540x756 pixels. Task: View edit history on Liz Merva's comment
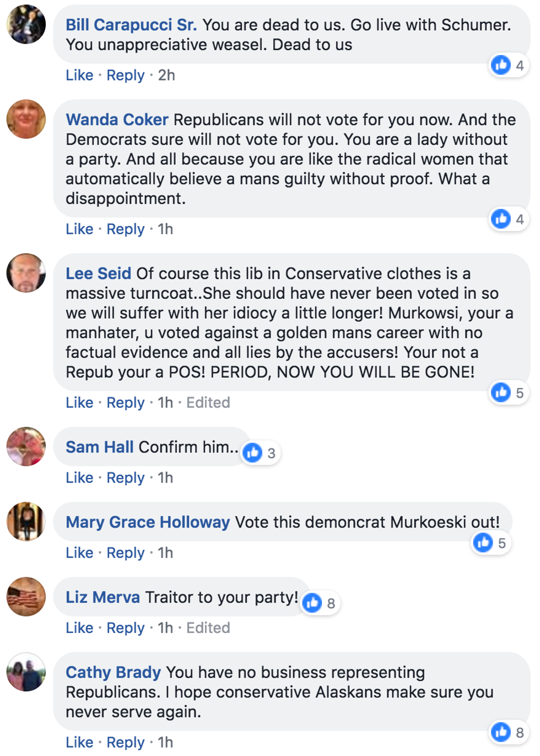coord(208,628)
